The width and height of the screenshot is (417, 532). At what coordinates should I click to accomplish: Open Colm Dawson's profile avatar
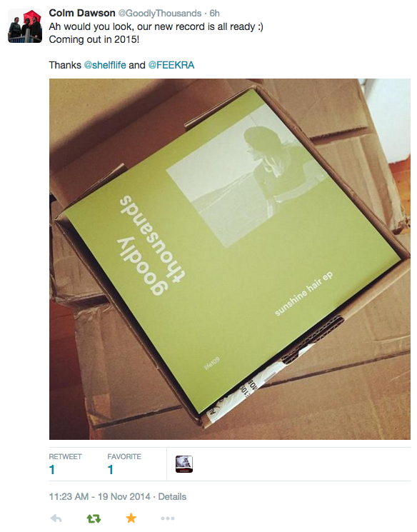[25, 26]
